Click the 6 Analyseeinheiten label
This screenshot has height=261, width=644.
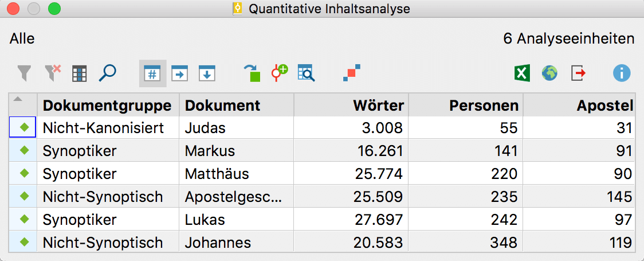[569, 38]
